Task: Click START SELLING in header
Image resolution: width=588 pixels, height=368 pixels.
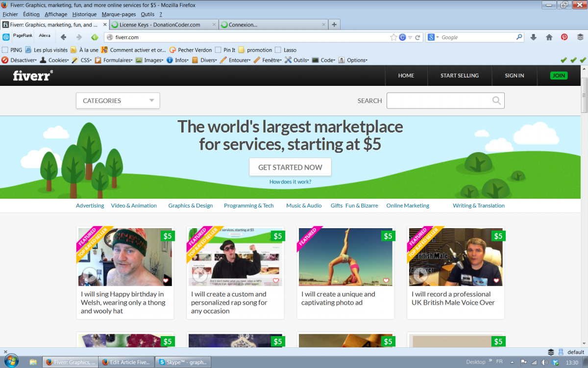Action: 460,76
